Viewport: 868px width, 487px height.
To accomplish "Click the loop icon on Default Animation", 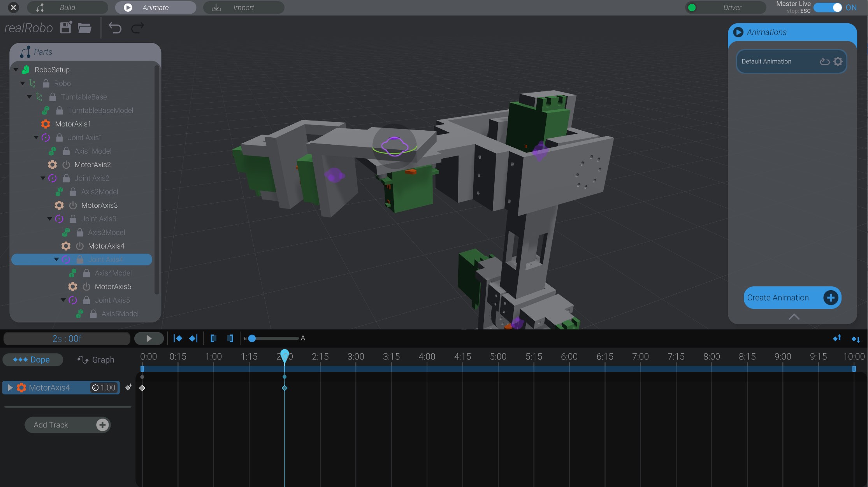I will [x=824, y=61].
